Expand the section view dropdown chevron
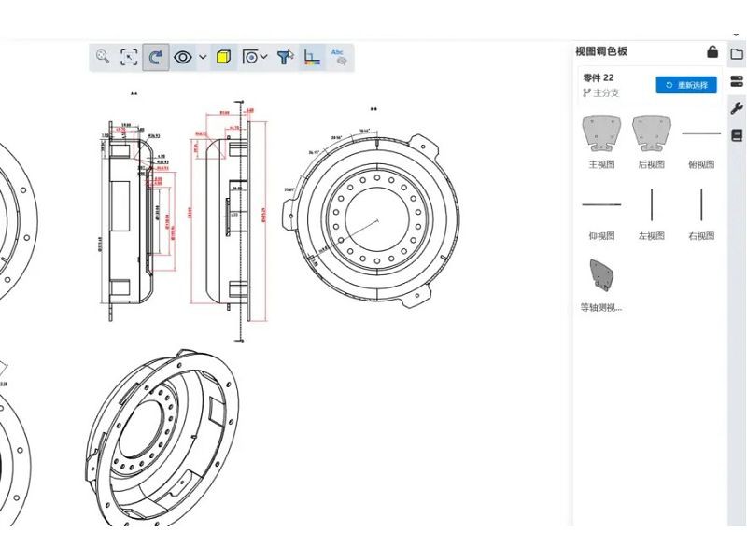747x560 pixels. tap(262, 56)
